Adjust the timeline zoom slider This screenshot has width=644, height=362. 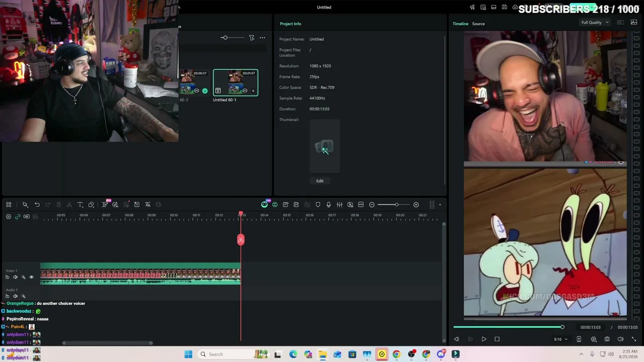click(396, 205)
